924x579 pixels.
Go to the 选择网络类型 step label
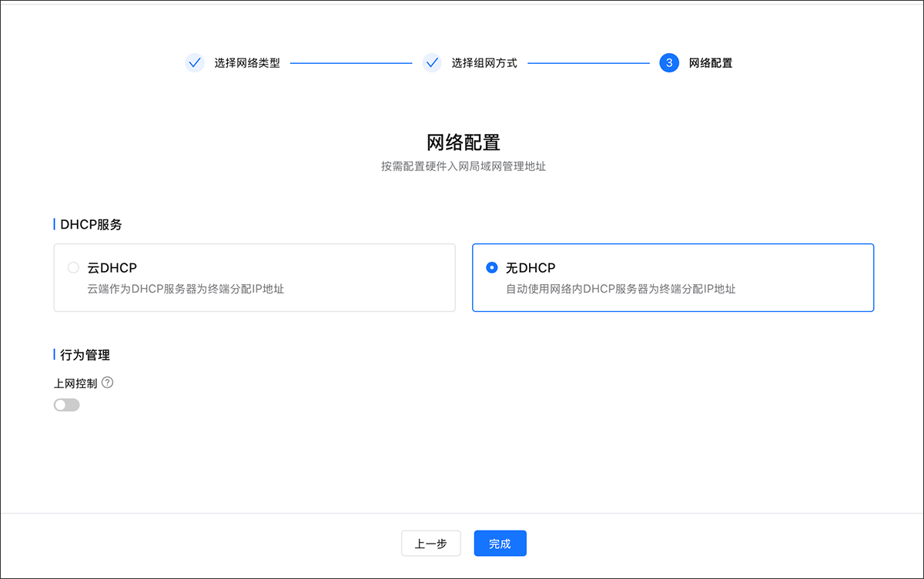tap(246, 63)
